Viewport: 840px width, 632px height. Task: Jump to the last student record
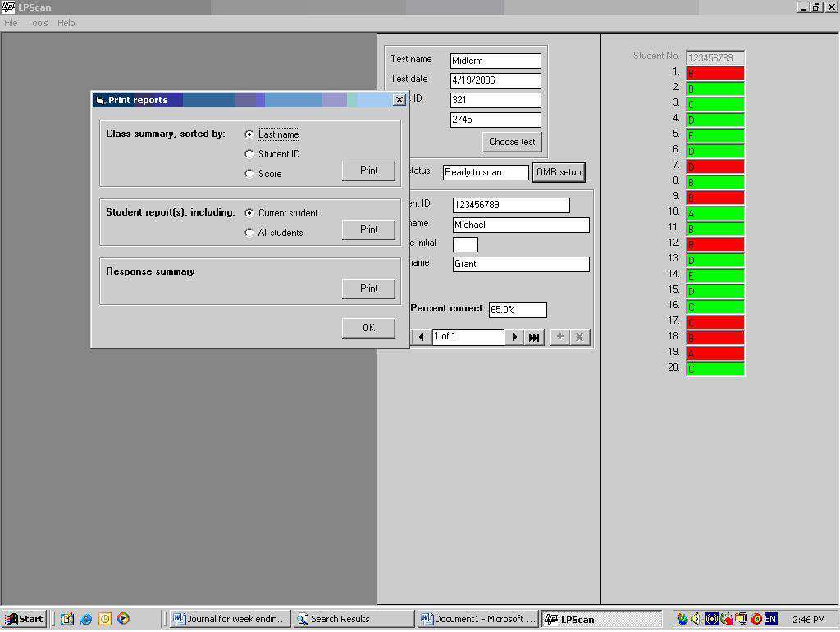534,337
